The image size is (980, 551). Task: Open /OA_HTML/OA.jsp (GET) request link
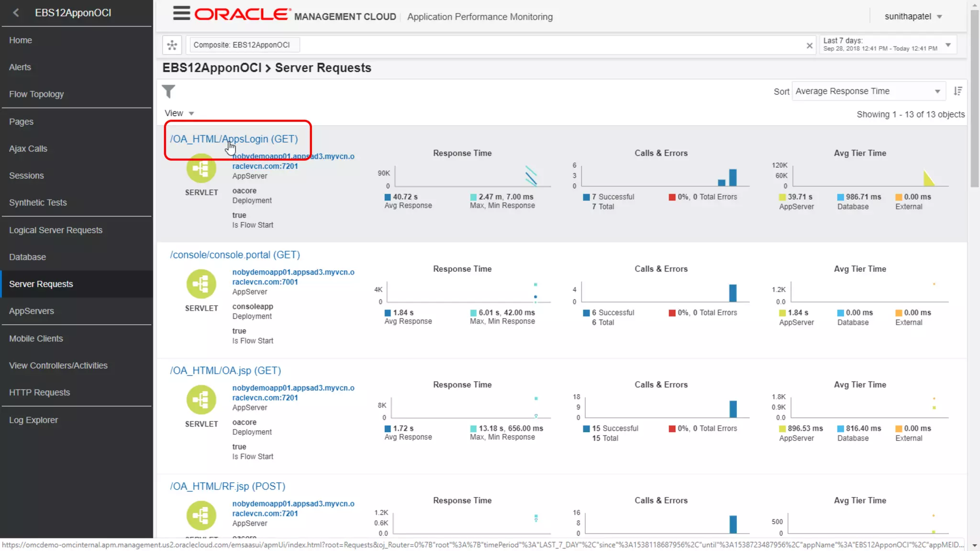(225, 371)
